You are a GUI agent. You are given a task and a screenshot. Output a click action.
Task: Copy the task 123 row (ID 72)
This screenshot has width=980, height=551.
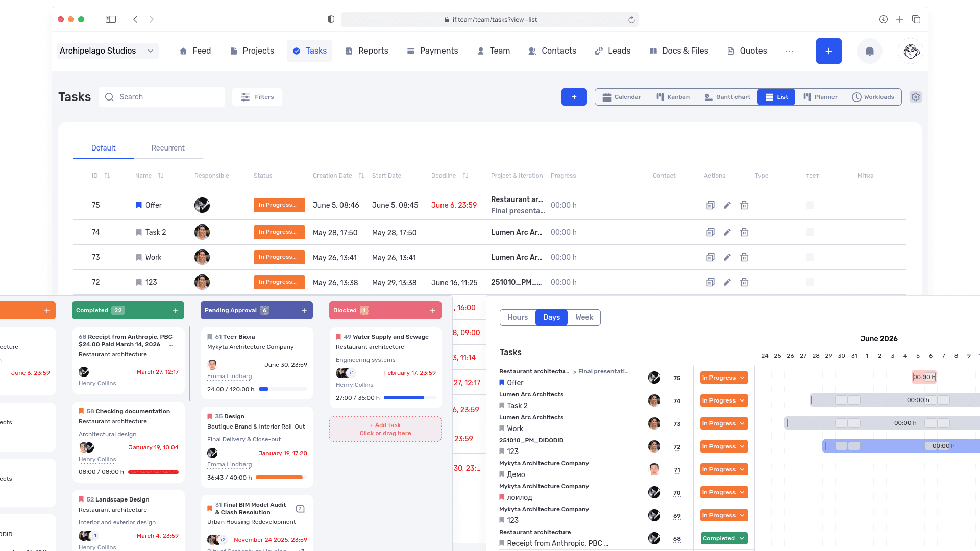pyautogui.click(x=710, y=282)
